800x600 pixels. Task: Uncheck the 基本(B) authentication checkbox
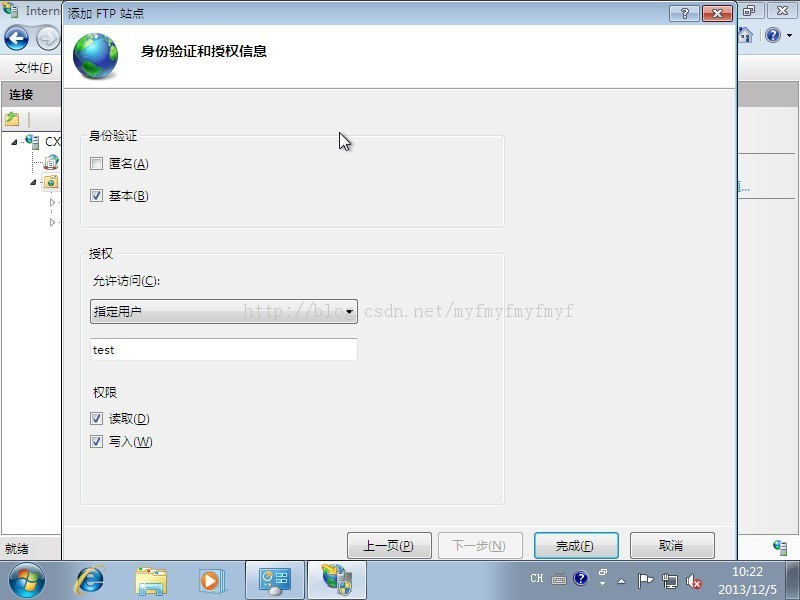[96, 195]
